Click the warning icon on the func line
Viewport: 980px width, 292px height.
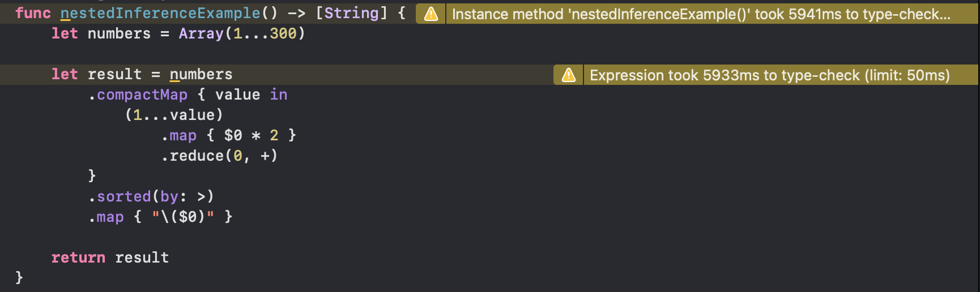click(x=431, y=14)
